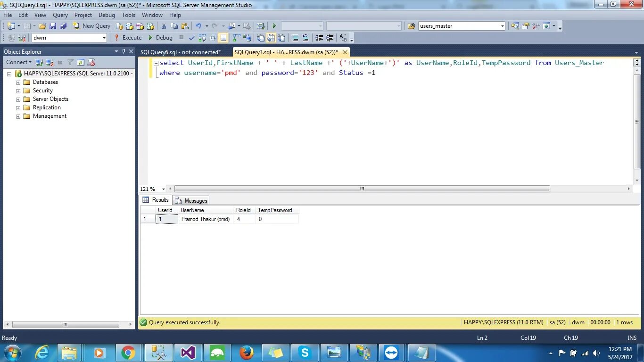Toggle Results to File icon
The height and width of the screenshot is (362, 644).
point(281,38)
